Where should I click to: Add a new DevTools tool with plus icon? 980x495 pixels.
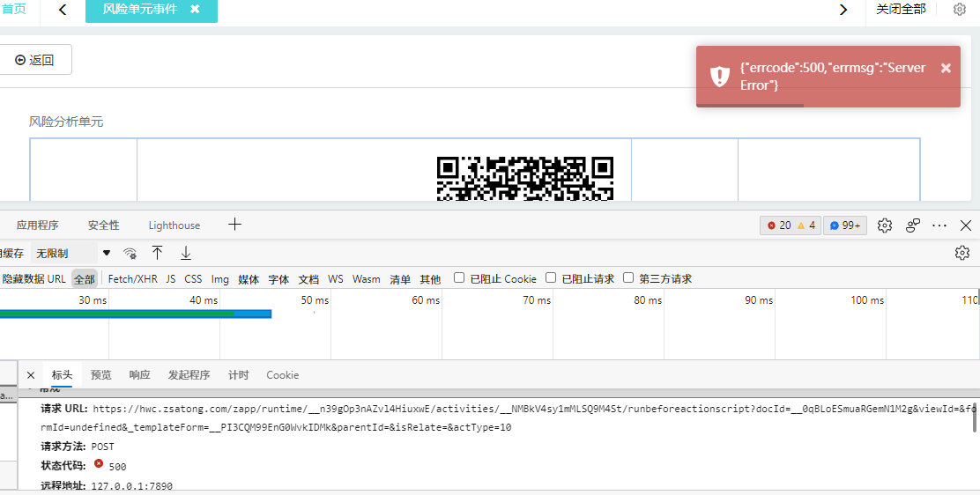coord(235,225)
